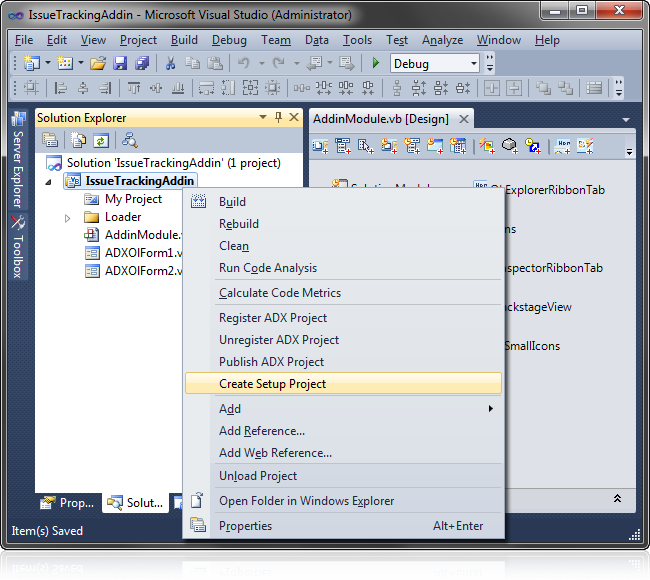
Task: Open the Analyze menu
Action: 442,40
